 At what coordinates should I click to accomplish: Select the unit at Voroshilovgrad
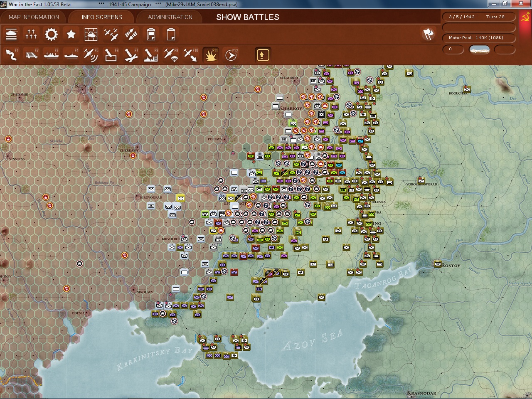[x=421, y=180]
